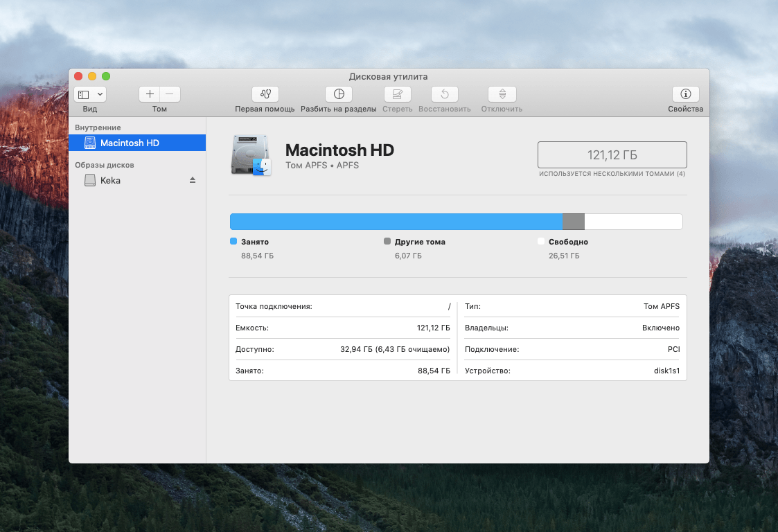This screenshot has width=778, height=532.
Task: Select Macintosh HD in sidebar
Action: tap(137, 143)
